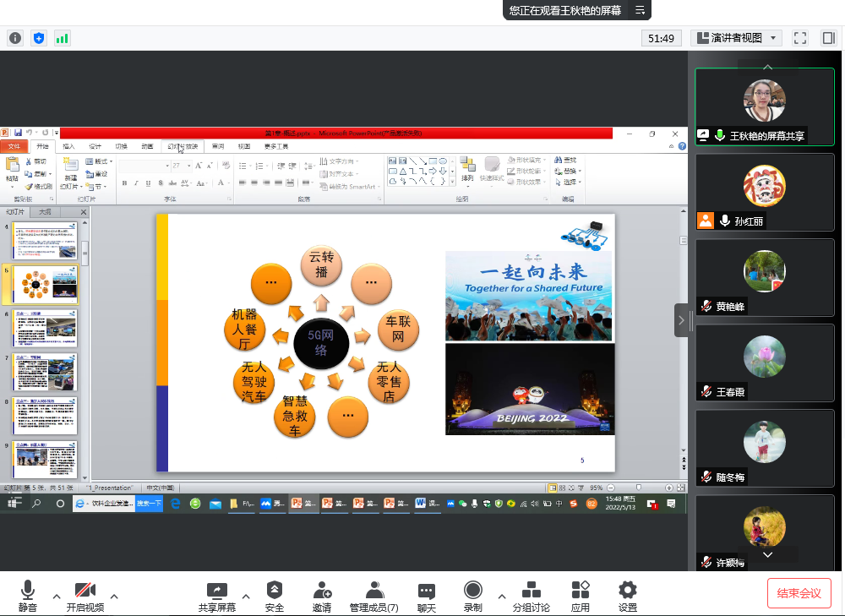The image size is (845, 616).
Task: Start recording the meeting
Action: [x=473, y=591]
